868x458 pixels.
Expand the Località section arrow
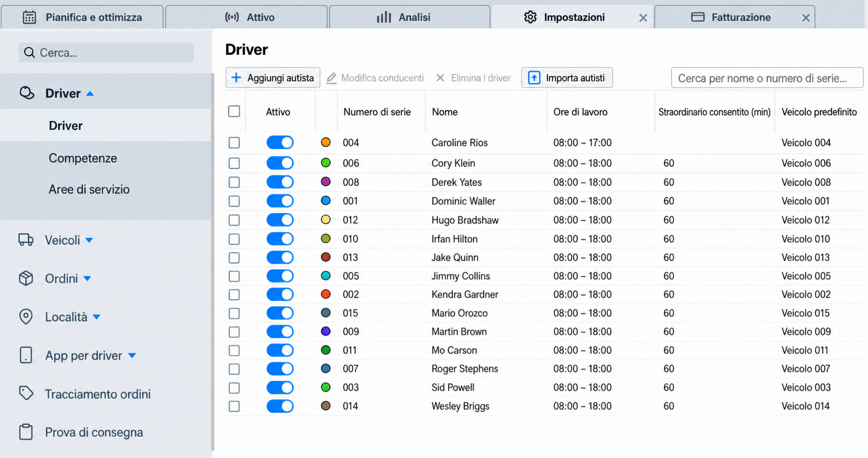tap(96, 317)
